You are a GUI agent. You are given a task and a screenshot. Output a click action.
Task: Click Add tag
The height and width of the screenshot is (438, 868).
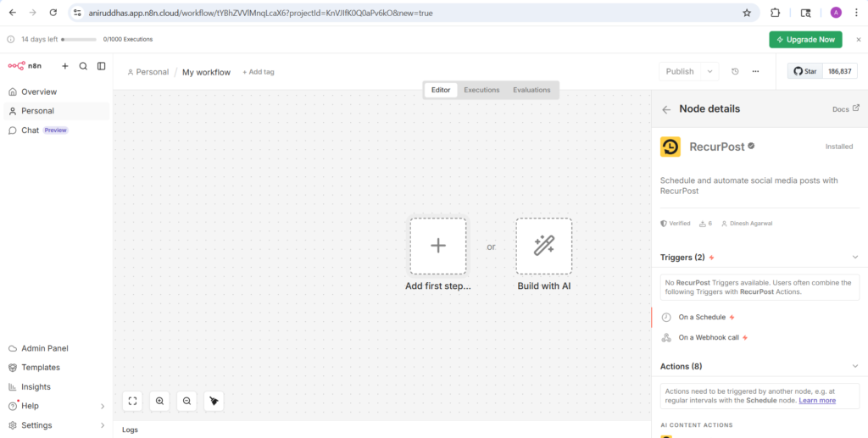(258, 72)
